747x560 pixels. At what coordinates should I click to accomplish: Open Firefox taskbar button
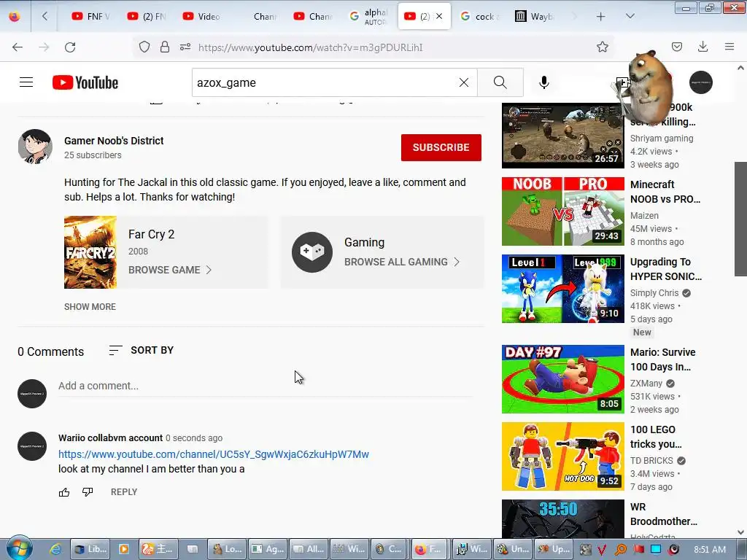click(x=427, y=549)
